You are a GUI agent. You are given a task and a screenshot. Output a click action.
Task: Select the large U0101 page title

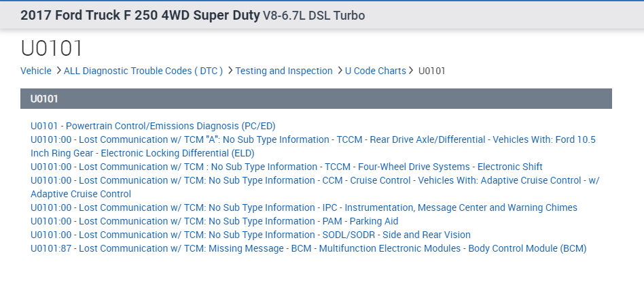pyautogui.click(x=52, y=48)
